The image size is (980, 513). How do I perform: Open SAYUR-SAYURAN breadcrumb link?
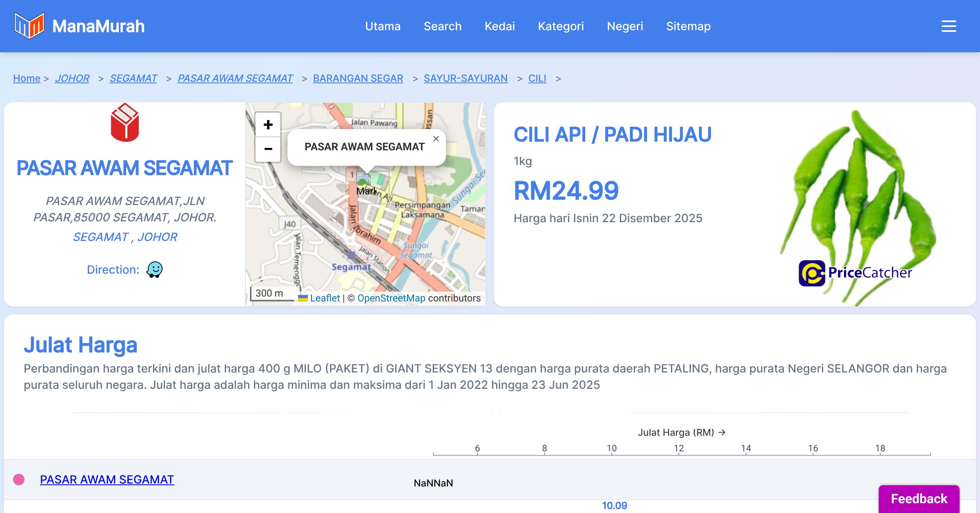click(x=465, y=78)
